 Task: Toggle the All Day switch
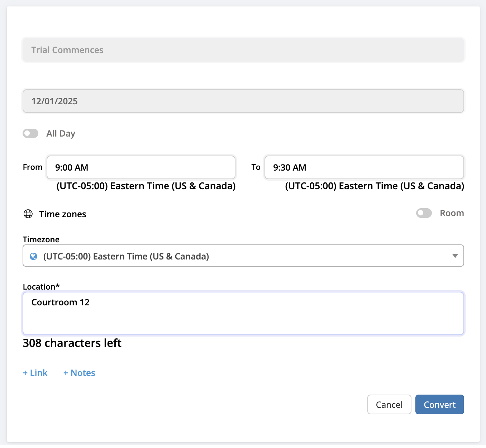(x=30, y=134)
